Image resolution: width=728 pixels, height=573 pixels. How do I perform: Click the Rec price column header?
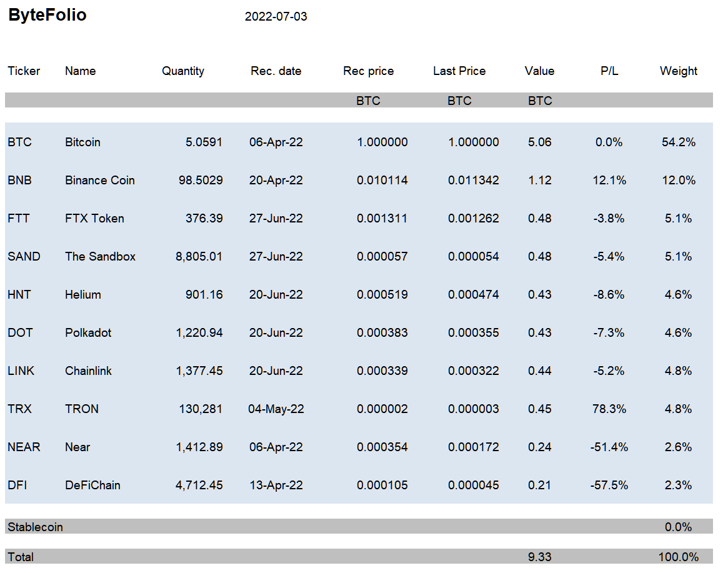(x=368, y=71)
